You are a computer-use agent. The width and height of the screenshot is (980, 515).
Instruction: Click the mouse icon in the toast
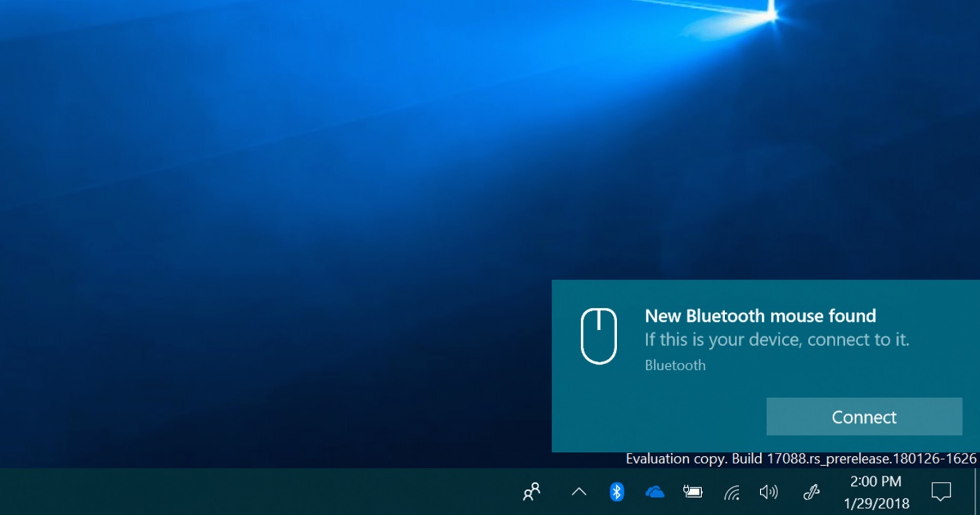click(599, 336)
